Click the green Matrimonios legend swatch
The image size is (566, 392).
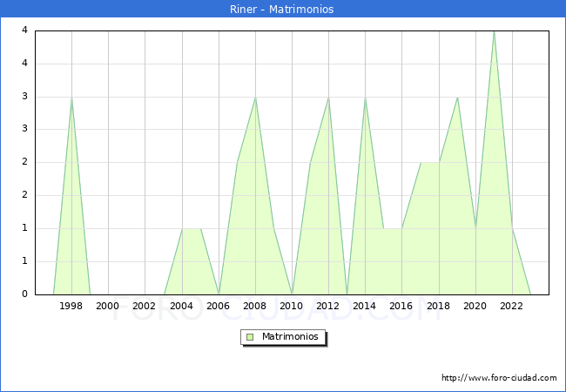pyautogui.click(x=250, y=337)
